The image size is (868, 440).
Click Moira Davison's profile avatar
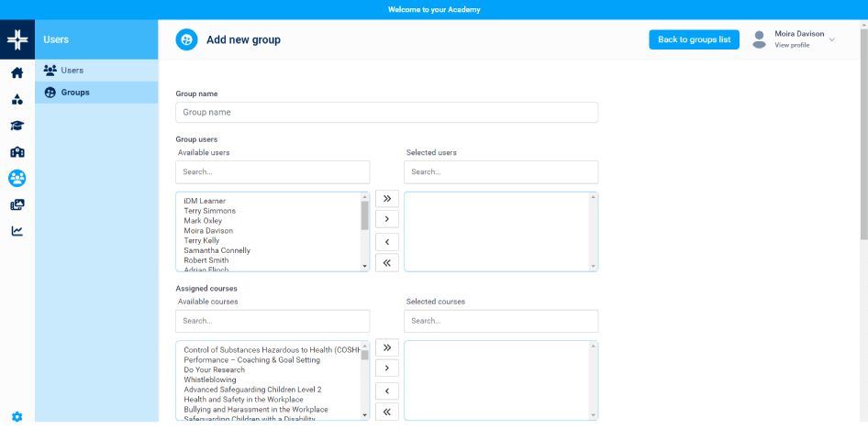pyautogui.click(x=759, y=39)
